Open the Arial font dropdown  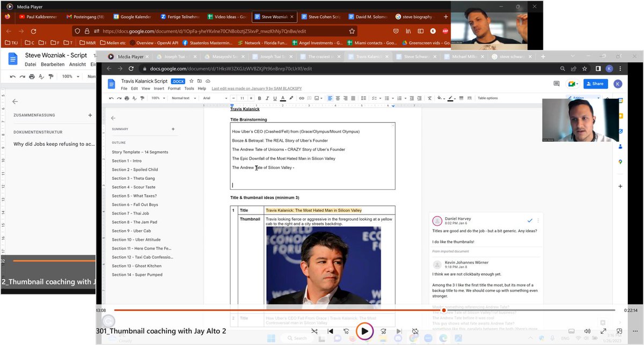[x=215, y=98]
